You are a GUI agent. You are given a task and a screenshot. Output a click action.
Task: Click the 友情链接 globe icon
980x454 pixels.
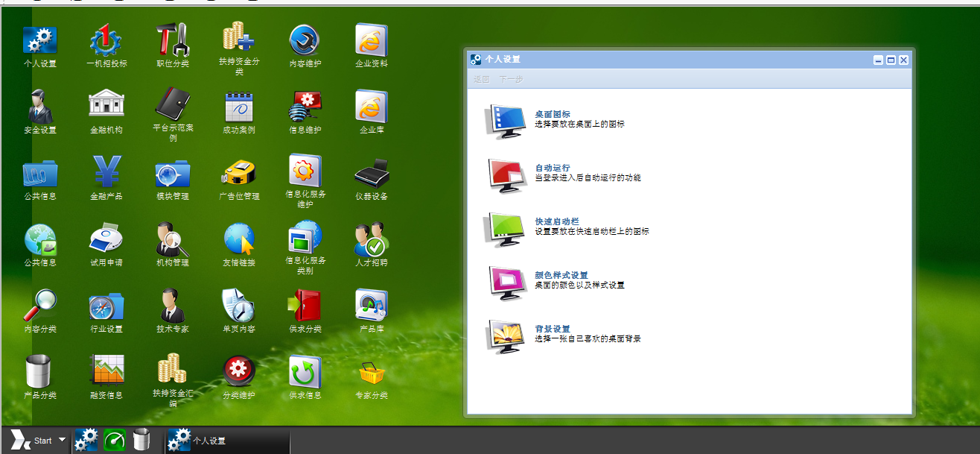click(239, 239)
